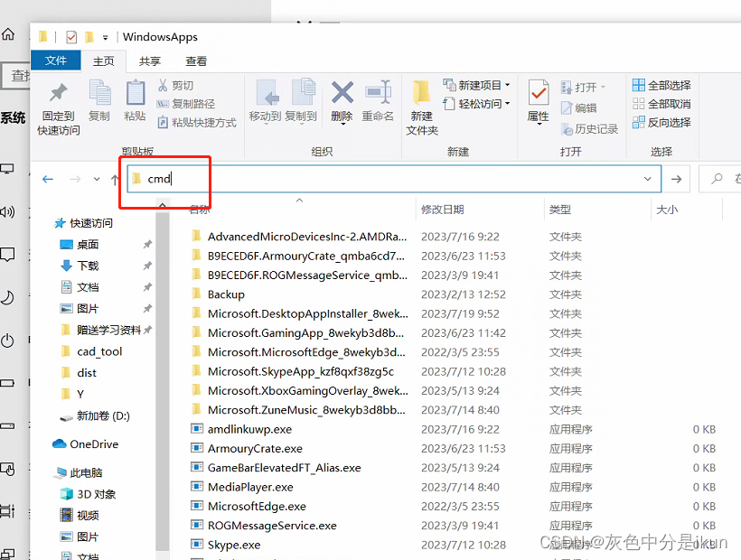Click the Rename (重命名) icon

(378, 92)
